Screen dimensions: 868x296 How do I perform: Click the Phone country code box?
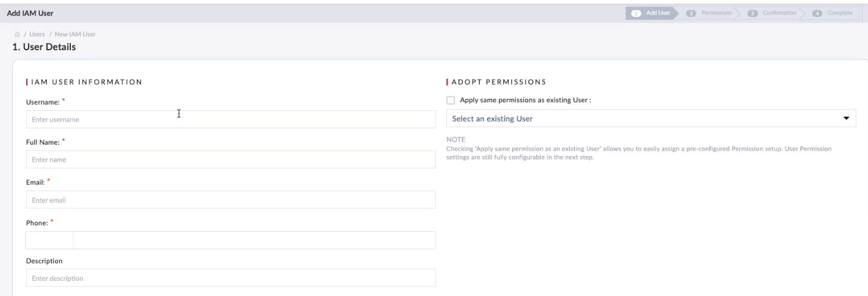click(49, 240)
